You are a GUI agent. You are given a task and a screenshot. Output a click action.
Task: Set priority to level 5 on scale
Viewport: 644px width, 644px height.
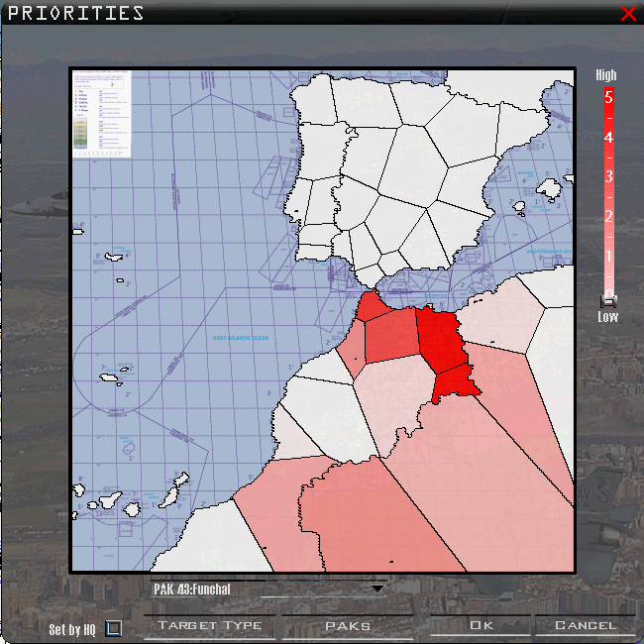pyautogui.click(x=608, y=97)
